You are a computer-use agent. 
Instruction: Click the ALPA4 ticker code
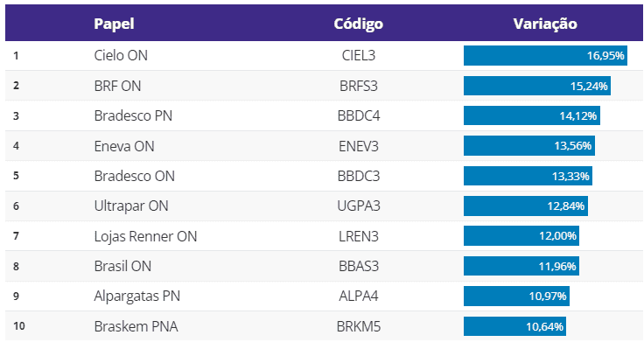359,297
